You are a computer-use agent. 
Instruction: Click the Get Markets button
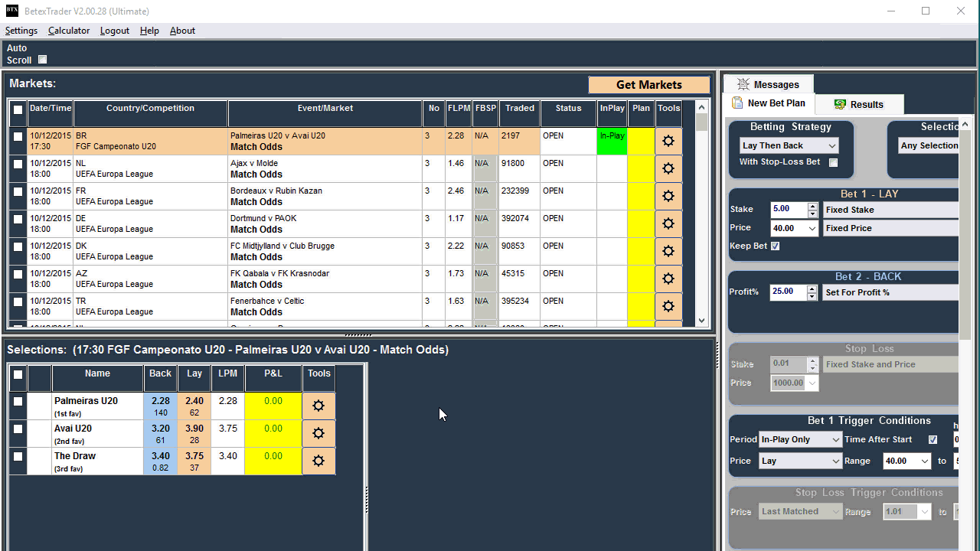click(648, 85)
